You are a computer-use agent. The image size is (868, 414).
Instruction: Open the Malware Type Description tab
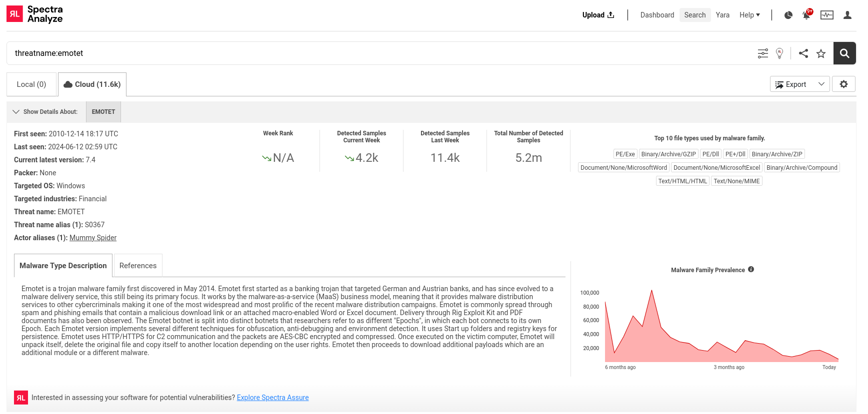coord(63,266)
